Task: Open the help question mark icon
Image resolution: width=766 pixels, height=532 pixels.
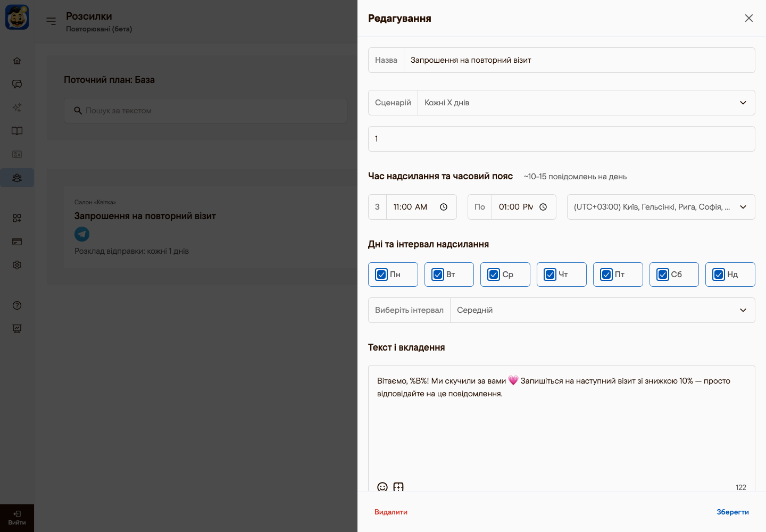Action: tap(17, 305)
